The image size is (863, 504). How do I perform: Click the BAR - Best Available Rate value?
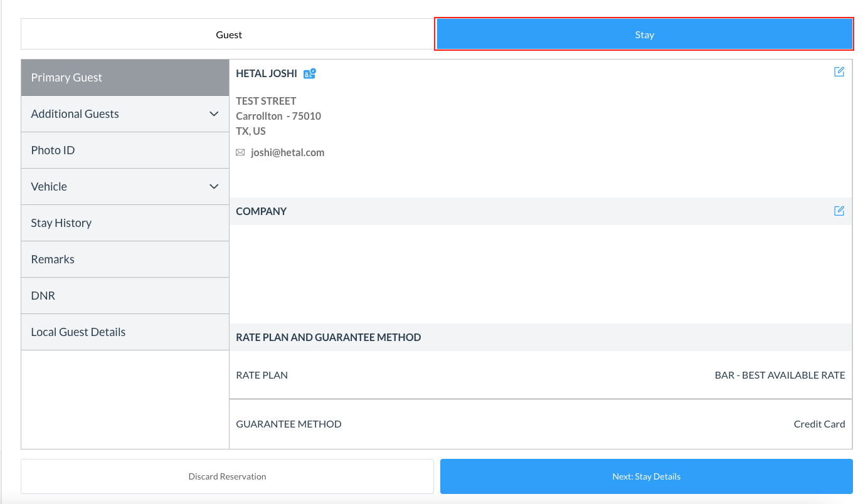[780, 375]
